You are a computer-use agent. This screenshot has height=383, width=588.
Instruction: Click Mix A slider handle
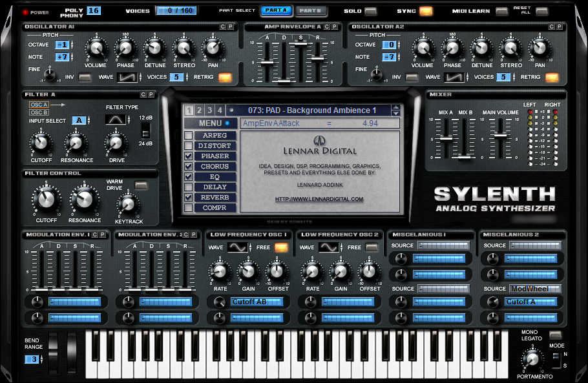coord(446,139)
